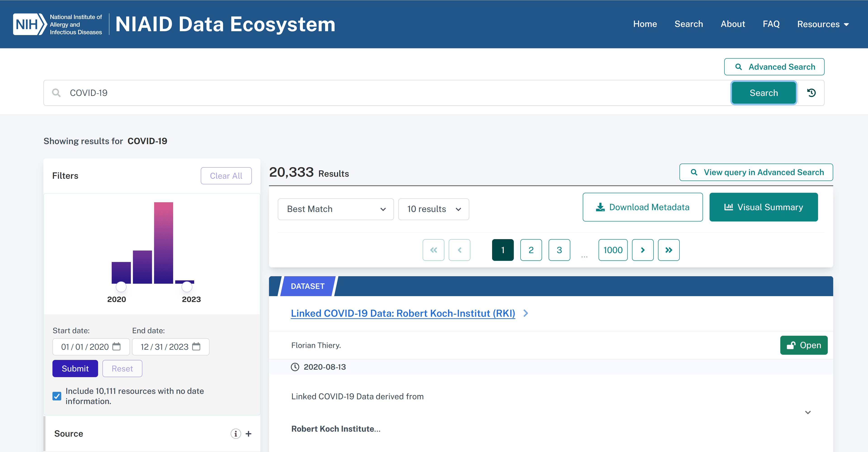
Task: Click NIAID Data Ecosystem site title
Action: click(225, 24)
